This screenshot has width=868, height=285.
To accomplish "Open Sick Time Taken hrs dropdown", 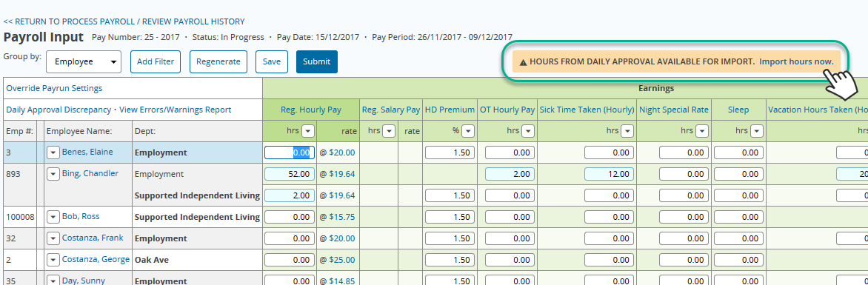I will coord(627,131).
